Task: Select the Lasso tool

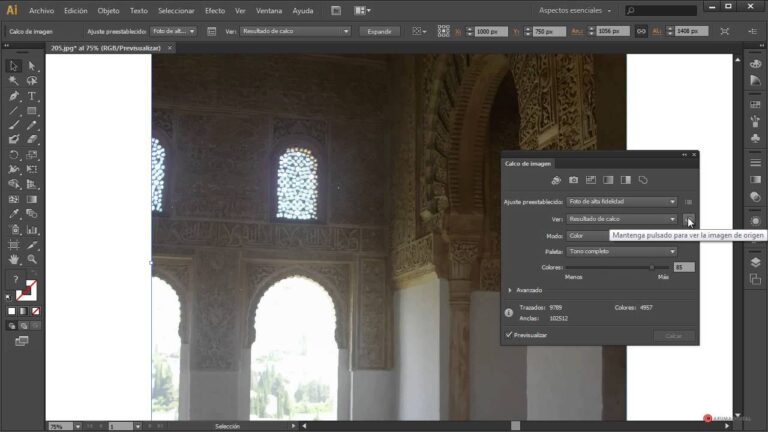Action: pyautogui.click(x=32, y=80)
